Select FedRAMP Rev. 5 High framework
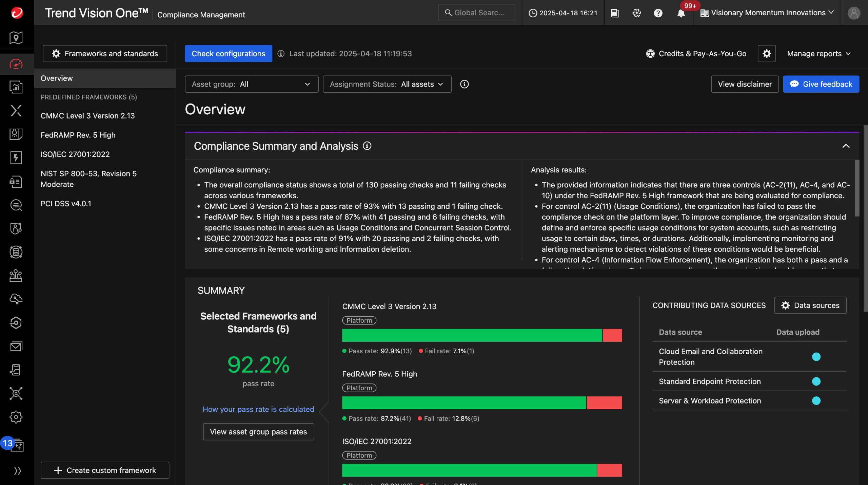 coord(78,135)
